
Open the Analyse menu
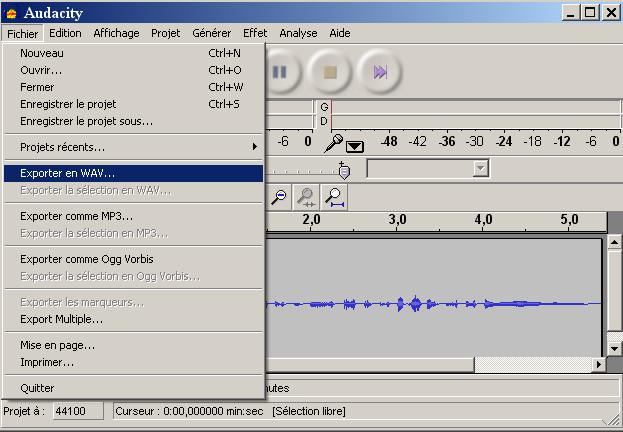[x=298, y=33]
